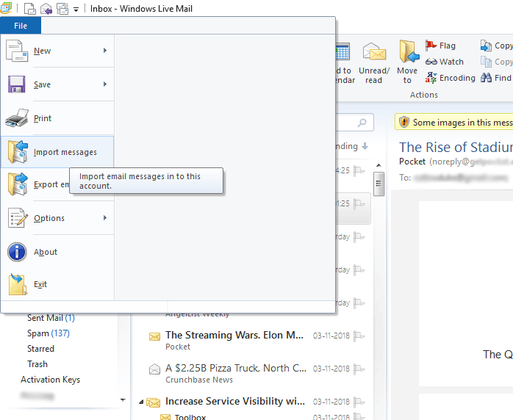The width and height of the screenshot is (513, 420).
Task: Expand the New submenu arrow
Action: 105,51
